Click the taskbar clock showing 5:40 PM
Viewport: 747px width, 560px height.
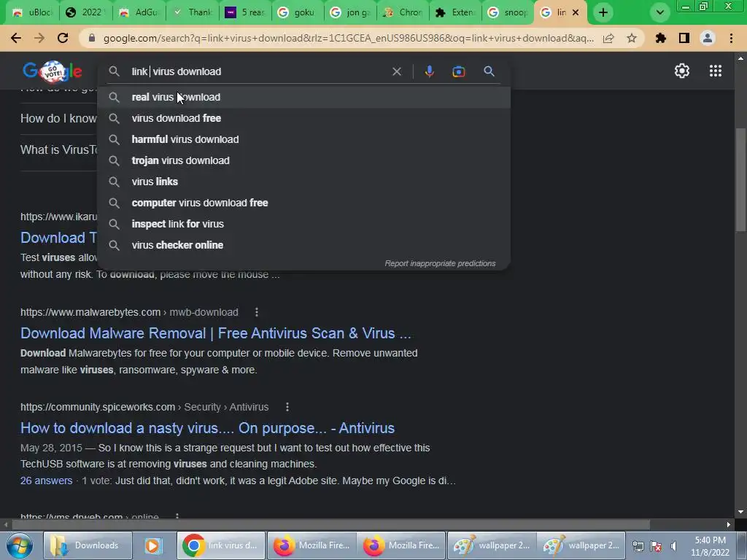[710, 546]
